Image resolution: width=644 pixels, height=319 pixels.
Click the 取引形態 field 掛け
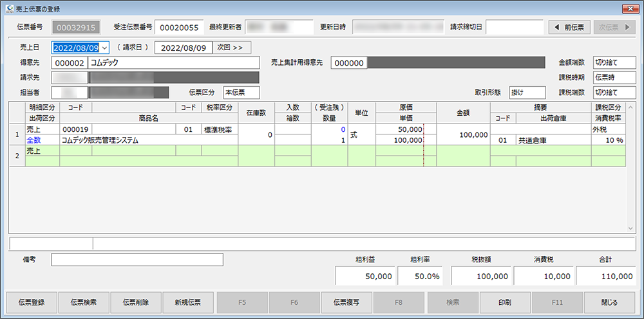[527, 92]
